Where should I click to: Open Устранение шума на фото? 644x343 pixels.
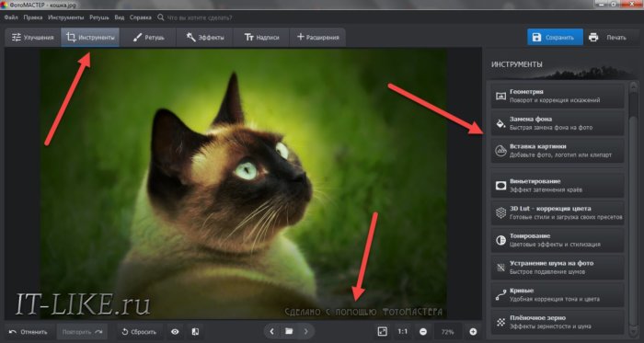click(x=558, y=268)
